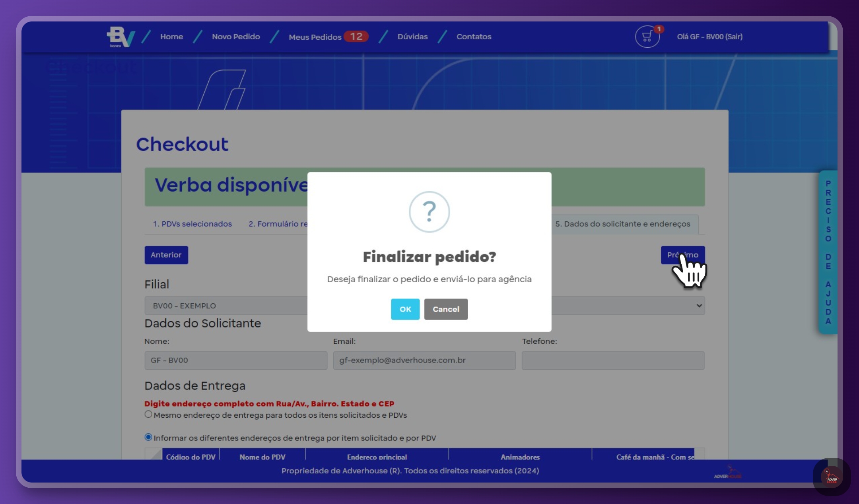Click the Verba disponível banner
This screenshot has height=504, width=859.
click(425, 187)
